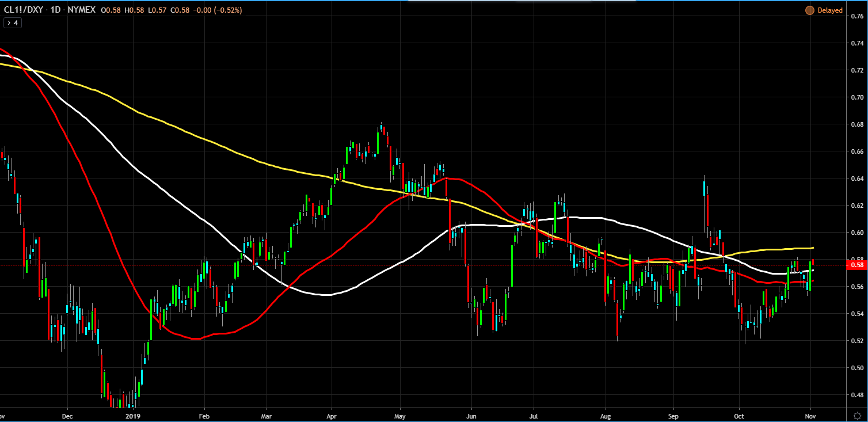Click the 0.62 price axis label
868x422 pixels.
click(x=856, y=206)
